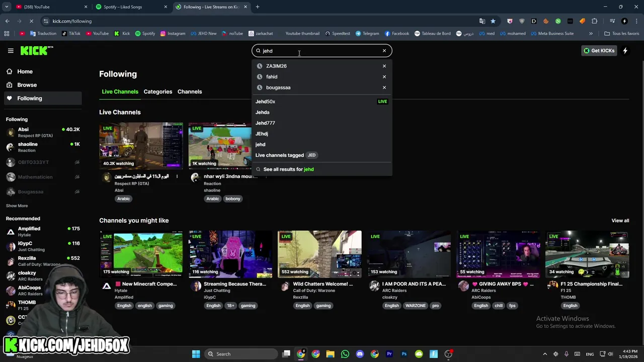Screen dimensions: 644x362
Task: Click the browser stop-loading button
Action: tap(31, 21)
